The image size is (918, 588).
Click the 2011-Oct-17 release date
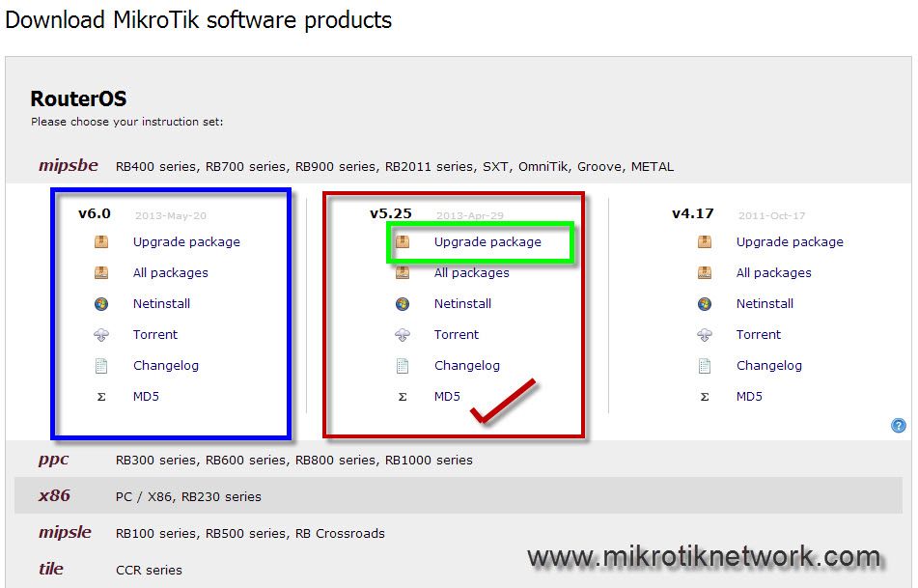coord(771,215)
